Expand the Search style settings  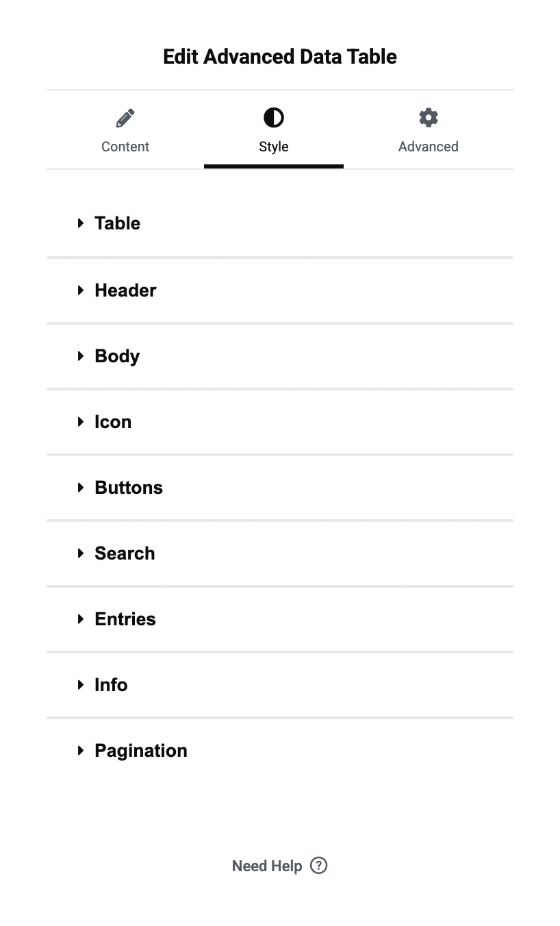pyautogui.click(x=125, y=553)
